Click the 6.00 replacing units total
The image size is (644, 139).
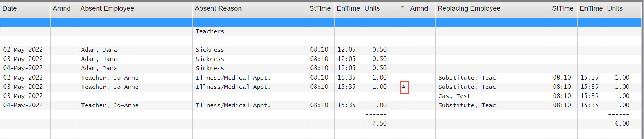tap(622, 124)
